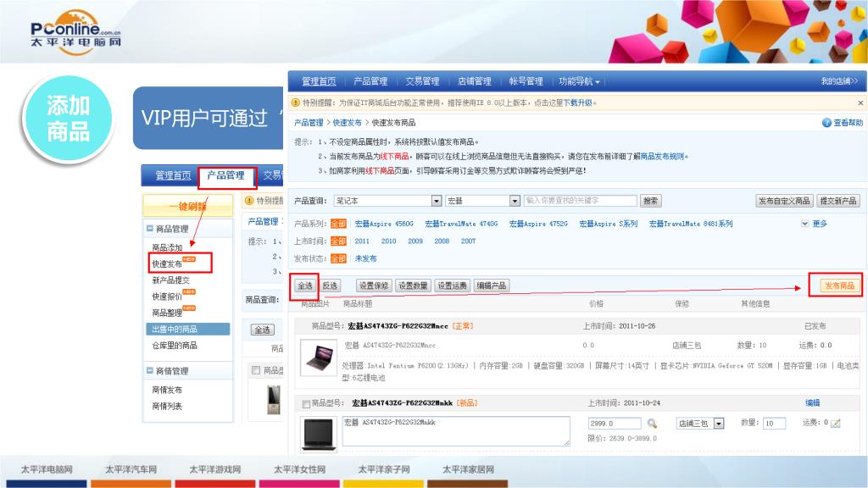Screen dimensions: 868x488
Task: Click 提交新产品 button
Action: click(838, 201)
